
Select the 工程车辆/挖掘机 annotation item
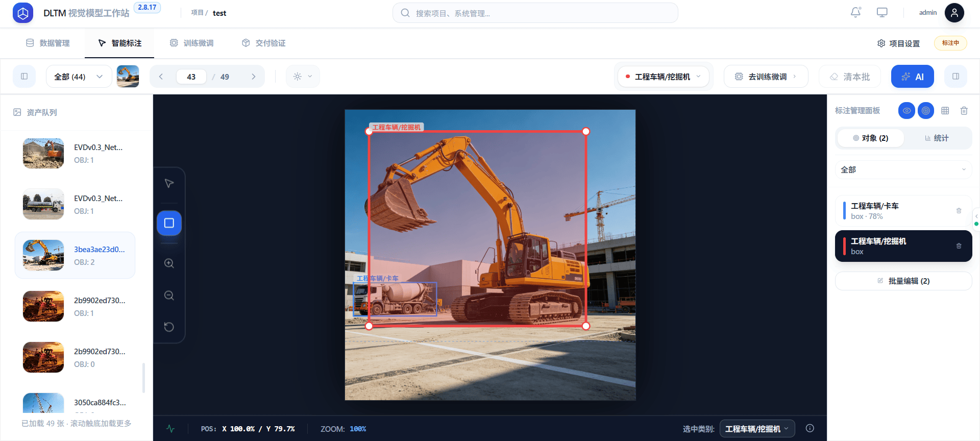[903, 246]
